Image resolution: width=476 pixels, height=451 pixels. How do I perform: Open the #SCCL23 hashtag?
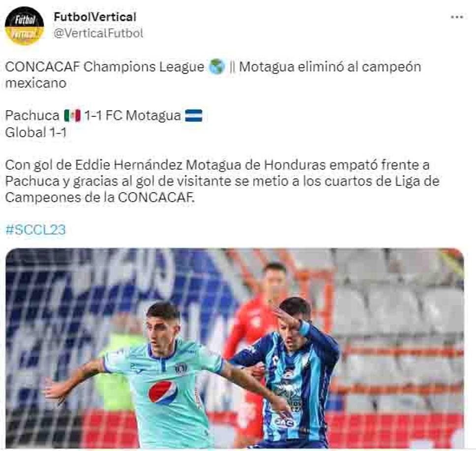click(35, 230)
